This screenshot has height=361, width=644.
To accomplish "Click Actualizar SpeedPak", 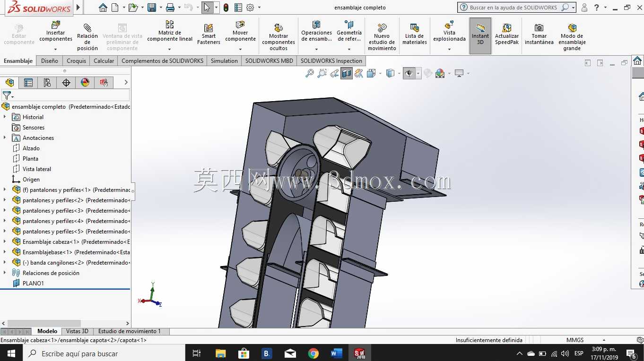I will click(x=507, y=34).
